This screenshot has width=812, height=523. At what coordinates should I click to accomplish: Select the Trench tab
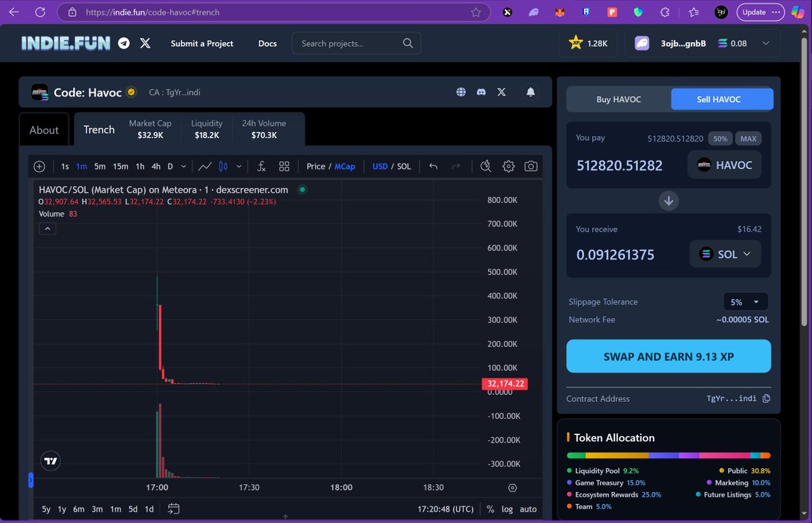point(99,130)
